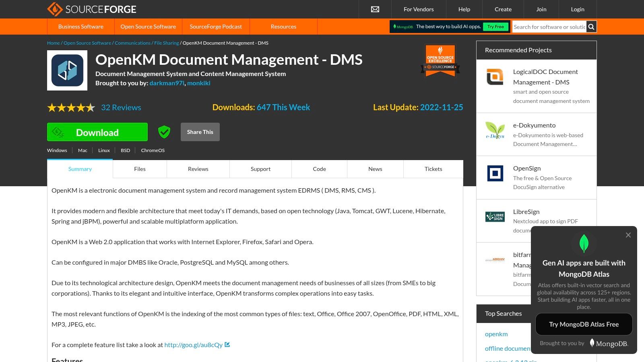Image resolution: width=644 pixels, height=362 pixels.
Task: Click the LibreSign logo
Action: click(x=495, y=217)
